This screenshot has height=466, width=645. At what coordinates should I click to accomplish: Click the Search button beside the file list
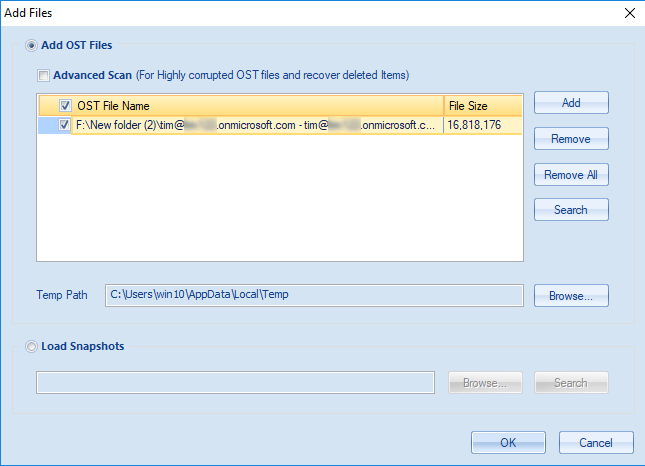[571, 210]
